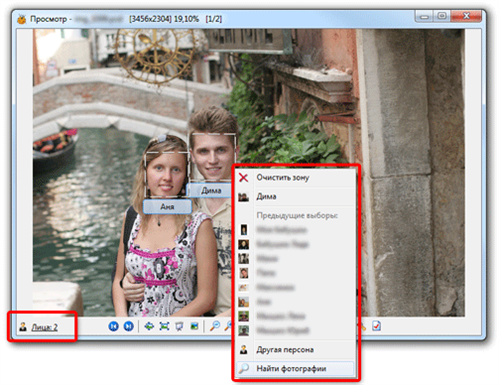Image resolution: width=499 pixels, height=385 pixels.
Task: Click the red X icon beside Очистить зону
Action: pos(244,178)
